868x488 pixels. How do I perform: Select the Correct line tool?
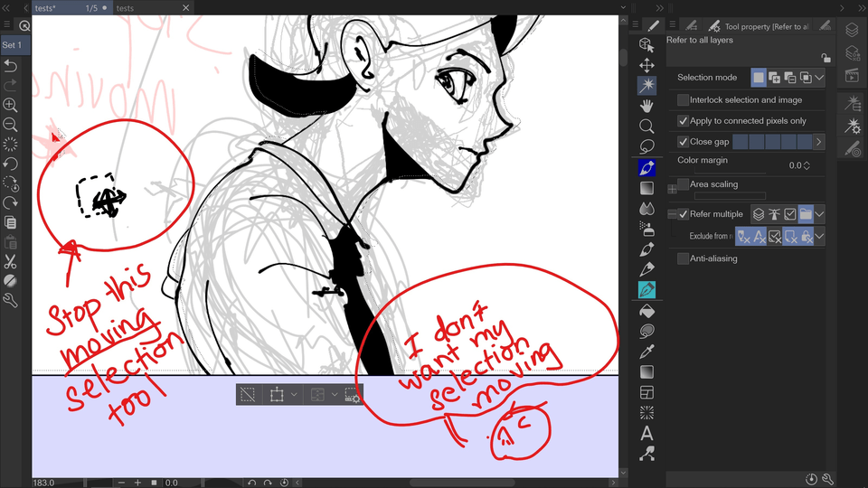click(x=646, y=454)
